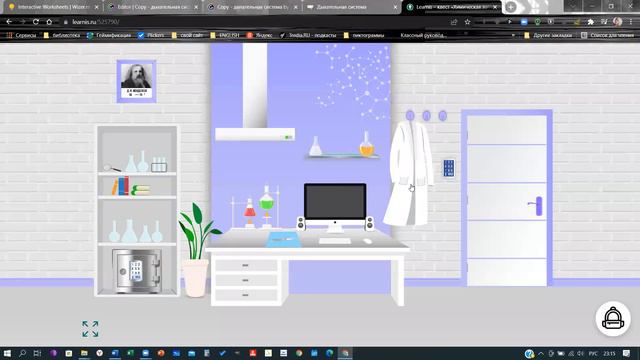Show hidden system tray icons

[x=541, y=353]
